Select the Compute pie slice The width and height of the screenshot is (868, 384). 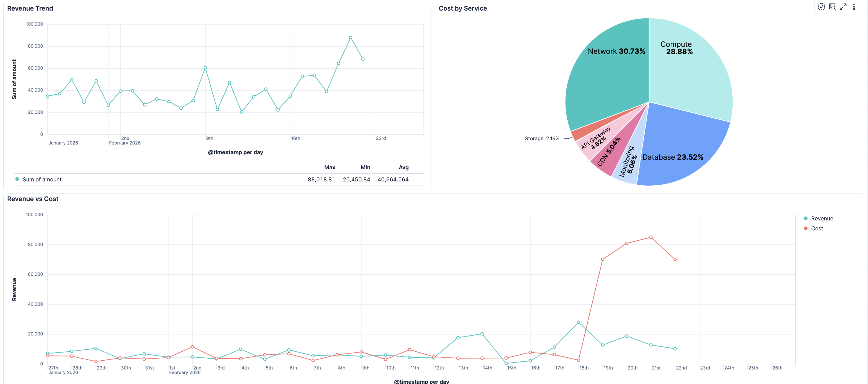(x=687, y=74)
